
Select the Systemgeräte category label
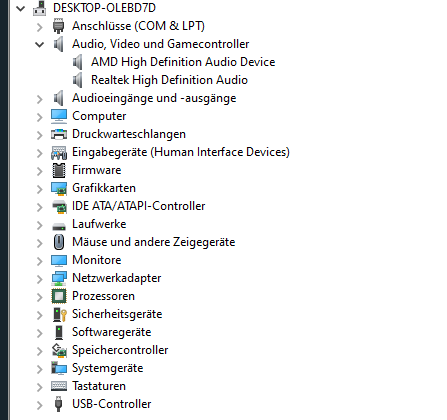tap(108, 368)
